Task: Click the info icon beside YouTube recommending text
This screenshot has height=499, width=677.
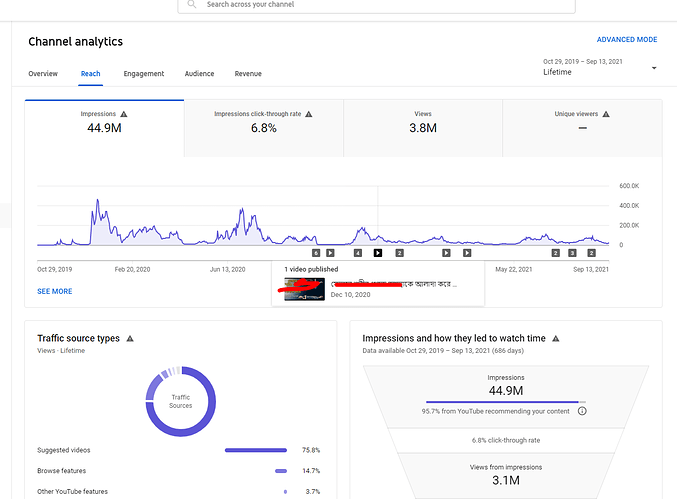Action: tap(582, 411)
